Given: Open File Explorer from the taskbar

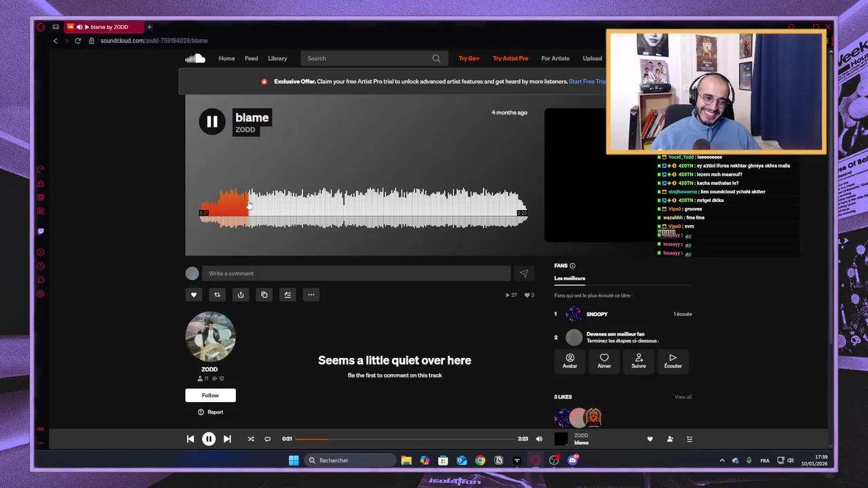Looking at the screenshot, I should (x=406, y=461).
